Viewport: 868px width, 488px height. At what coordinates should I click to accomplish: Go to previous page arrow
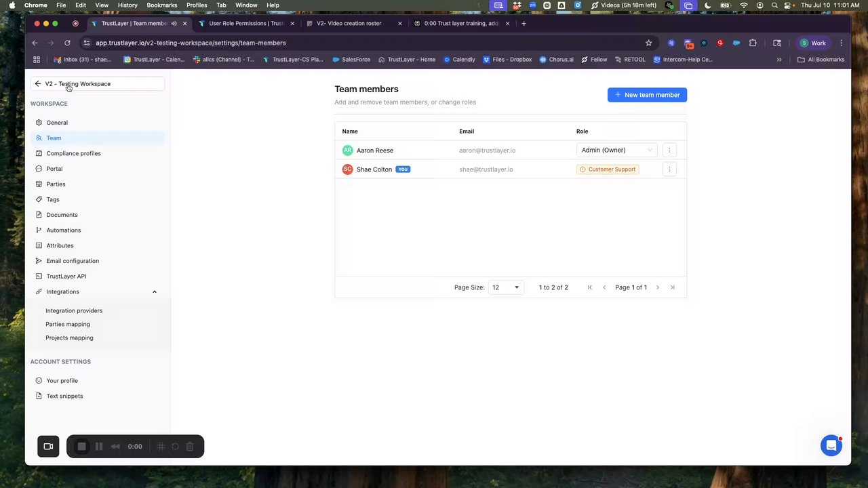click(x=604, y=287)
